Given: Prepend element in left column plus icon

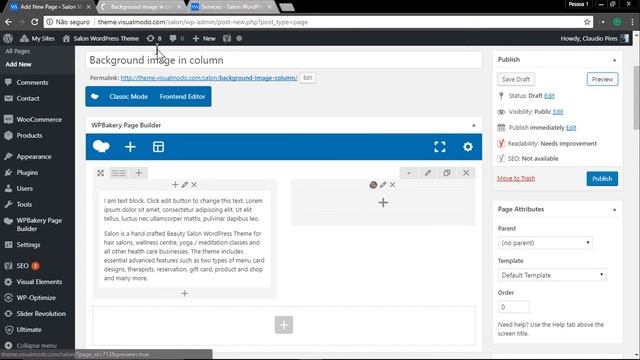Looking at the screenshot, I should pos(175,184).
